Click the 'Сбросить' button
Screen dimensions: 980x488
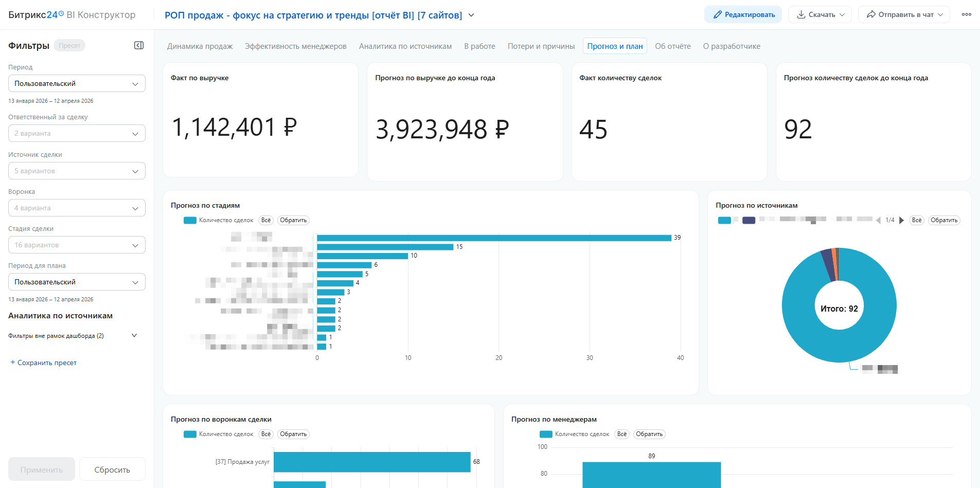(112, 469)
